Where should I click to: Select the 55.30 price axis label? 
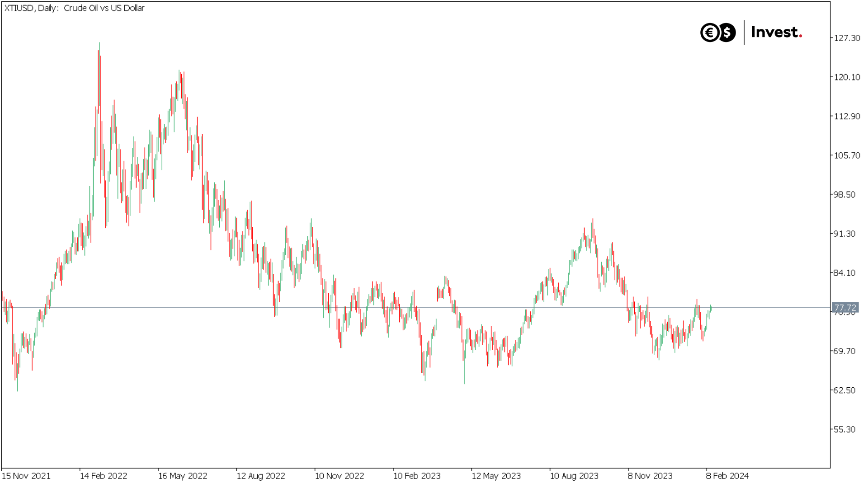845,429
